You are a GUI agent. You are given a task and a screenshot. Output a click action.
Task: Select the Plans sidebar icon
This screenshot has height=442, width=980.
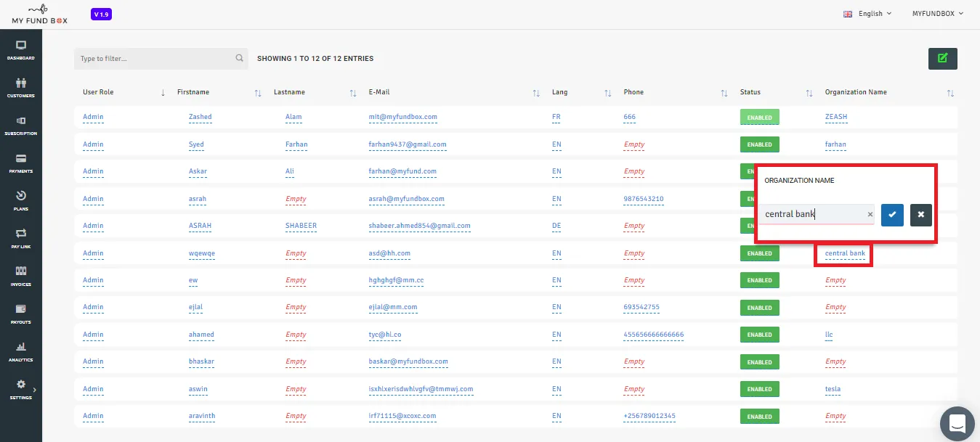click(21, 200)
